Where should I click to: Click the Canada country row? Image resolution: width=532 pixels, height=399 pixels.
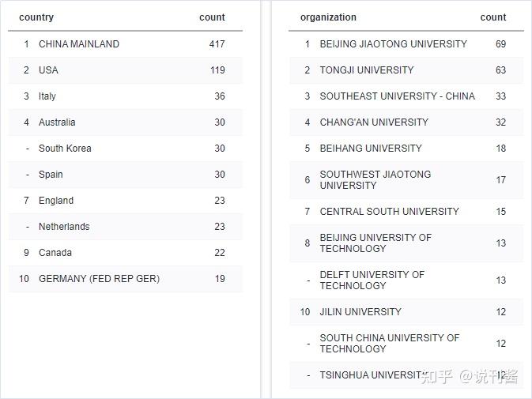coord(55,253)
